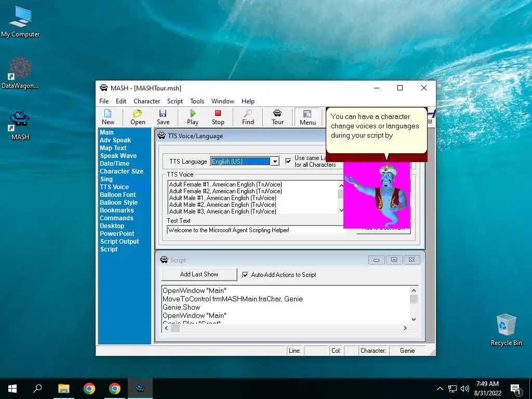Click the New toolbar icon

pos(108,117)
